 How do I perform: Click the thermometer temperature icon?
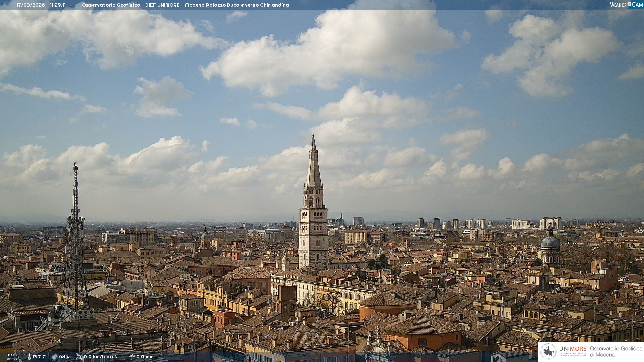(29, 357)
